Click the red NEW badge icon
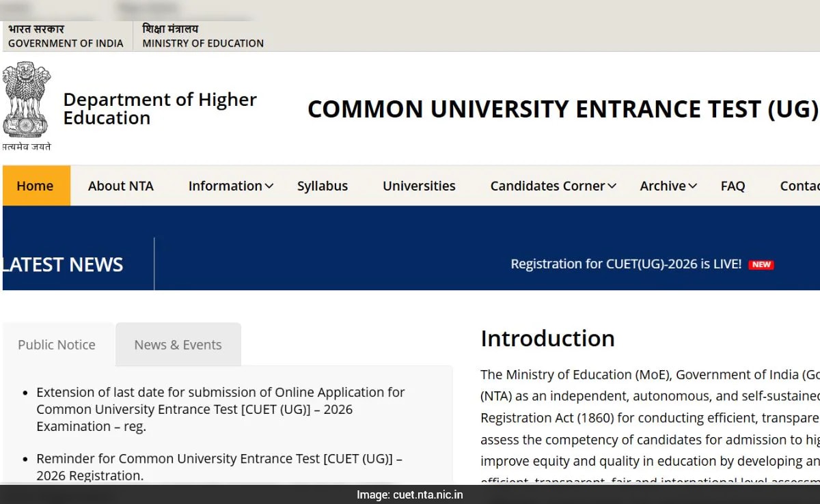 pos(761,264)
